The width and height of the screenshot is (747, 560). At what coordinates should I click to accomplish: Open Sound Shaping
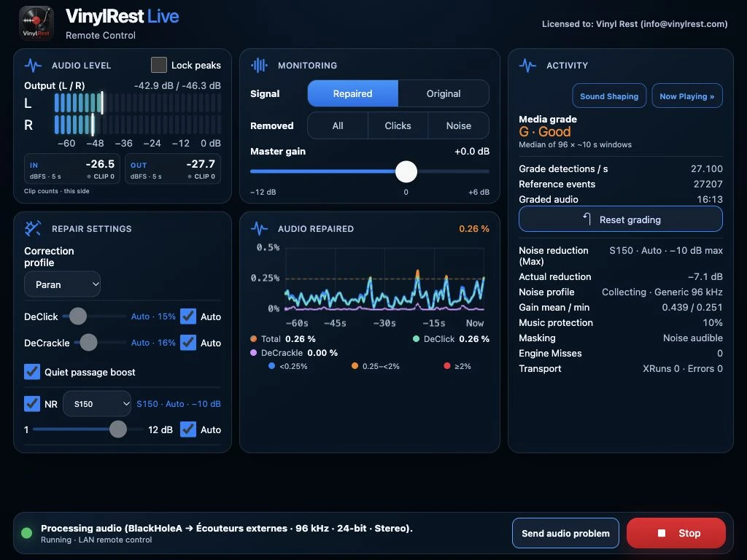click(x=609, y=96)
